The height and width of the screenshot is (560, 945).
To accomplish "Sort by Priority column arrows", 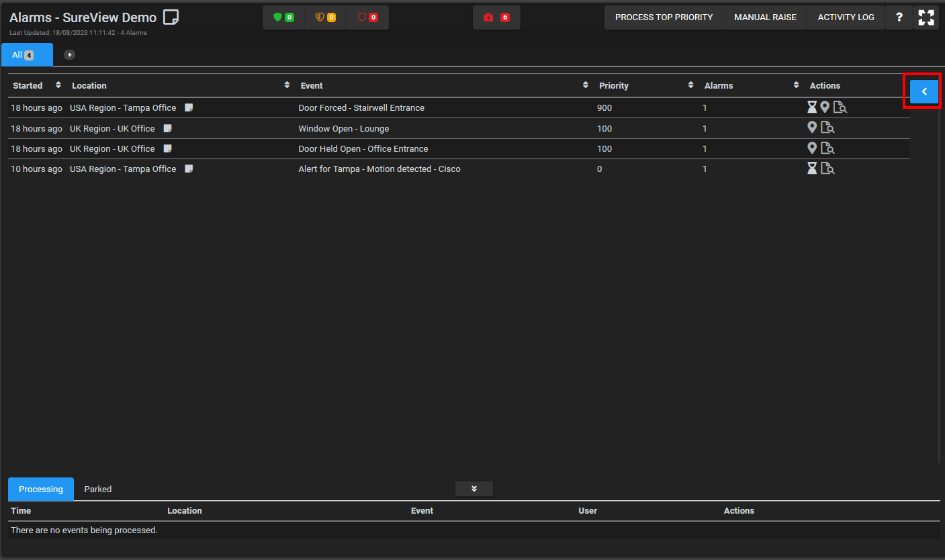I will [x=690, y=85].
